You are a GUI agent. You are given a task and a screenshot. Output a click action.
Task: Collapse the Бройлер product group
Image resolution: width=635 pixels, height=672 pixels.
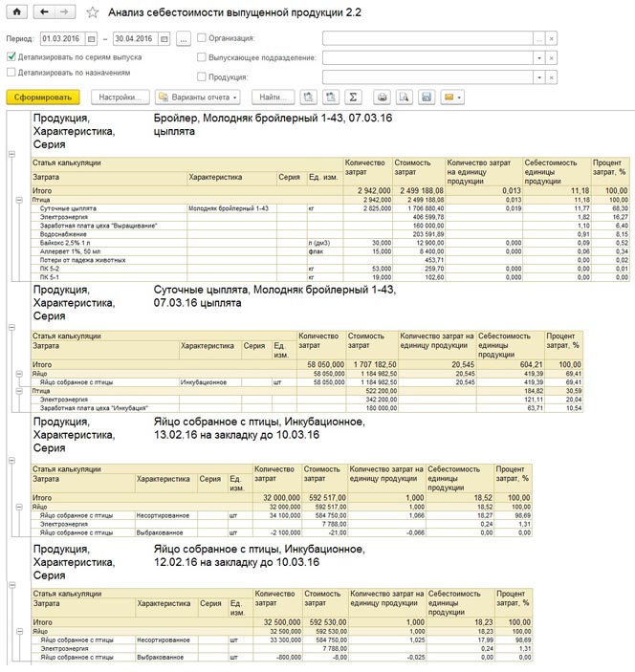coord(12,154)
